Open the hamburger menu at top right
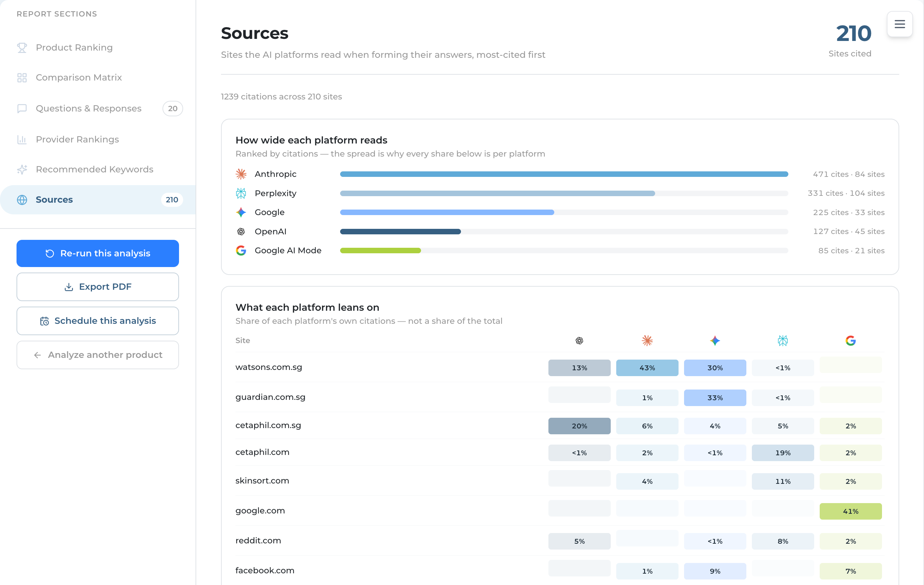The image size is (924, 585). click(900, 24)
